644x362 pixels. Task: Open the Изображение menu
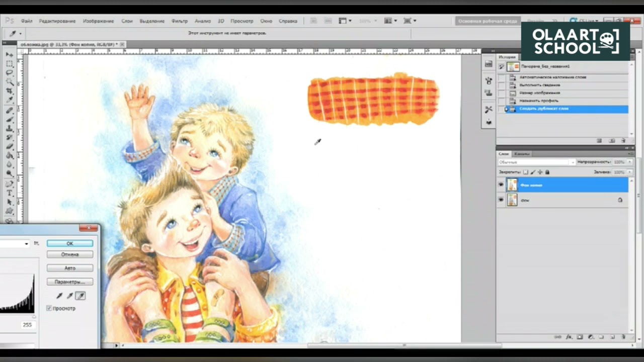pyautogui.click(x=98, y=21)
